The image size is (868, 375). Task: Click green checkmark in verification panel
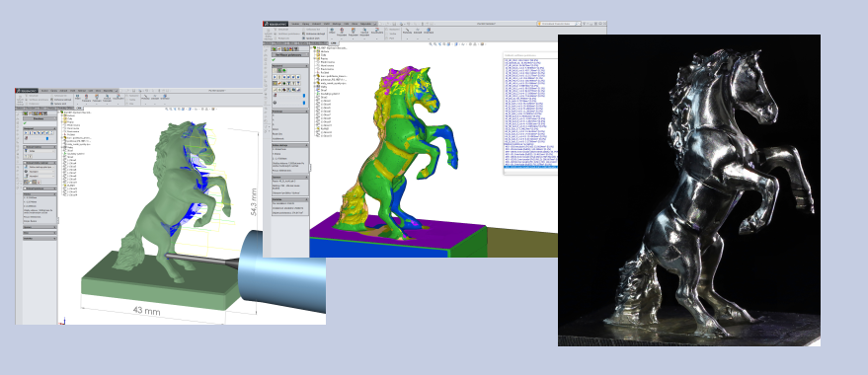274,60
